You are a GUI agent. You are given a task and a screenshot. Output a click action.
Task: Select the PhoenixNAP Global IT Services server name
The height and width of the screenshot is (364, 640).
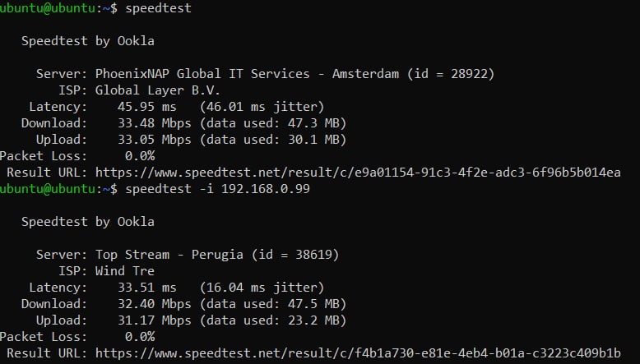(x=206, y=74)
